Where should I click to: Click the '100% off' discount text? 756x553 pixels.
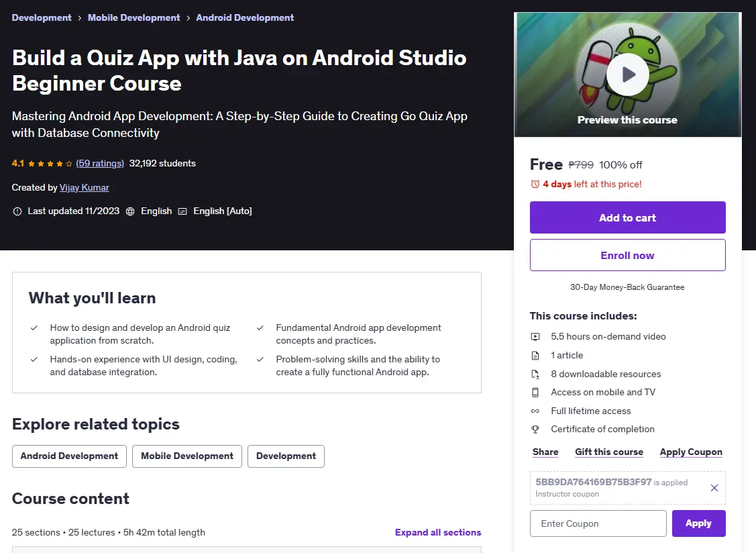pyautogui.click(x=620, y=165)
